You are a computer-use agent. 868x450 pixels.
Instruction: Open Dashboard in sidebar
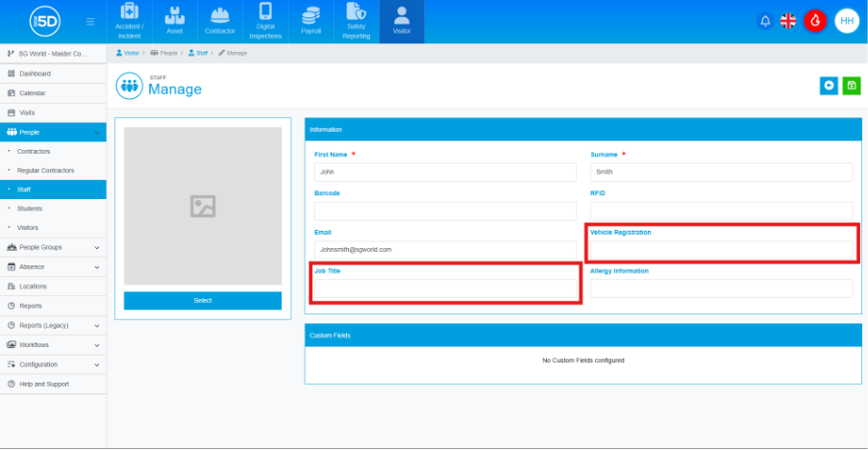pyautogui.click(x=53, y=74)
